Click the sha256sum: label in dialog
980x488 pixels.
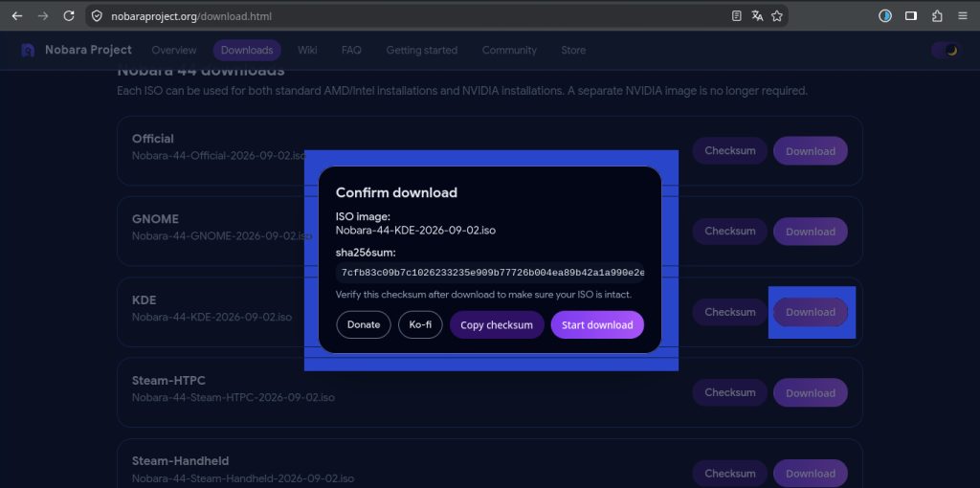[366, 253]
